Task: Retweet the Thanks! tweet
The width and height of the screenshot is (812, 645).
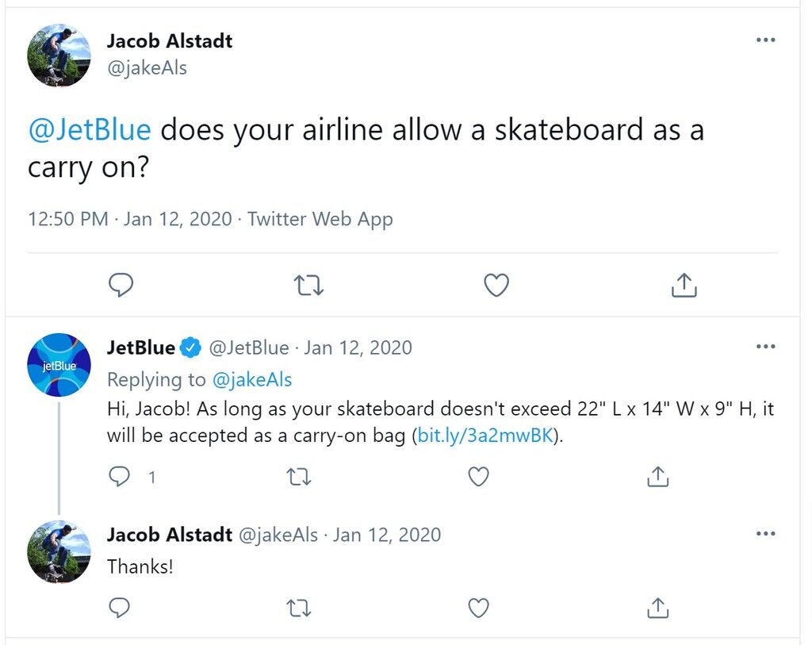Action: point(299,609)
